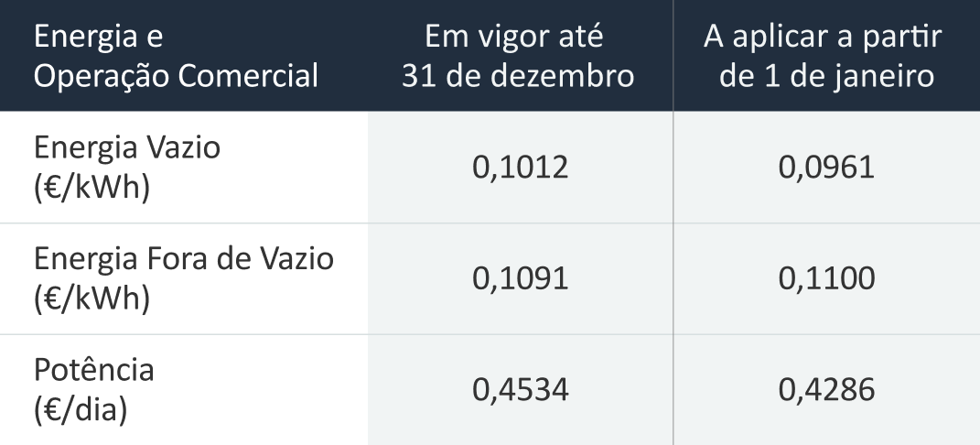Image resolution: width=980 pixels, height=445 pixels.
Task: Select the 0,4286 value cell
Action: pos(826,390)
